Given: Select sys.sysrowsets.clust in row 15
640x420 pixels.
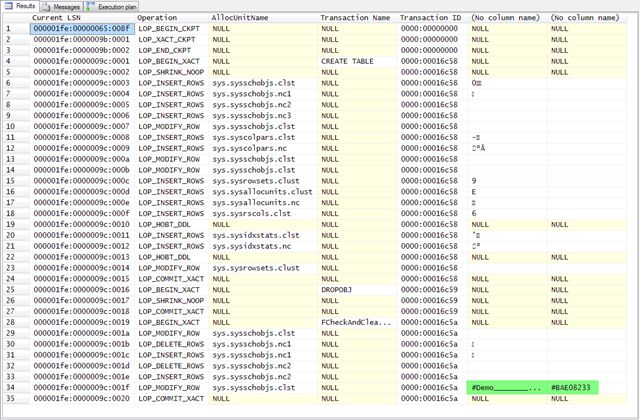Looking at the screenshot, I should [263, 181].
